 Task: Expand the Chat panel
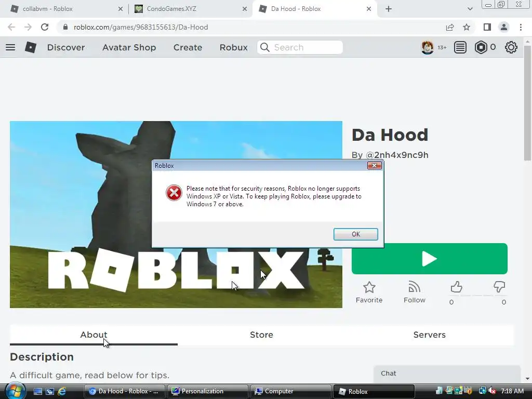(447, 373)
